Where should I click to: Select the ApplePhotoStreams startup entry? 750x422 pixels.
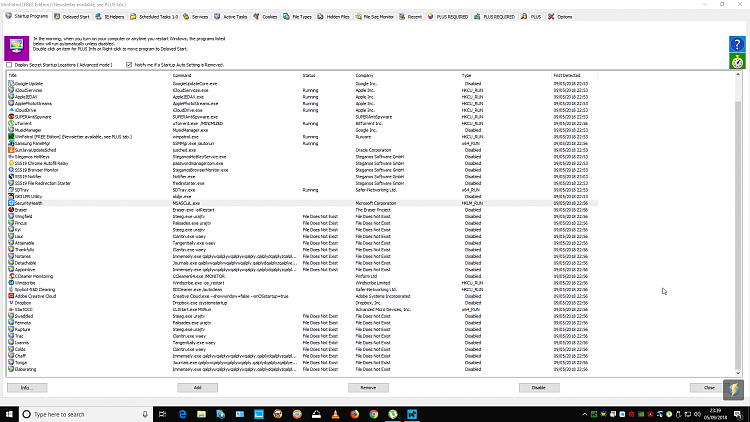[x=302, y=103]
